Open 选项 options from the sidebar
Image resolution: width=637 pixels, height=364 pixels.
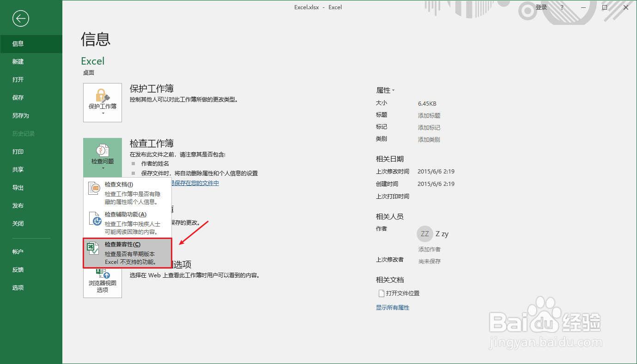click(31, 288)
